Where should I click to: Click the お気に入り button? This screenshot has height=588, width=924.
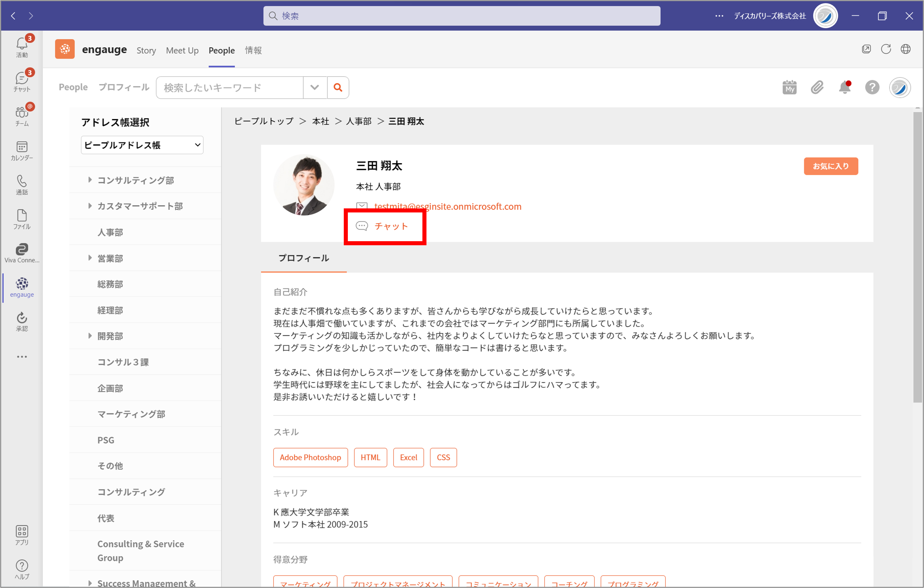click(831, 166)
